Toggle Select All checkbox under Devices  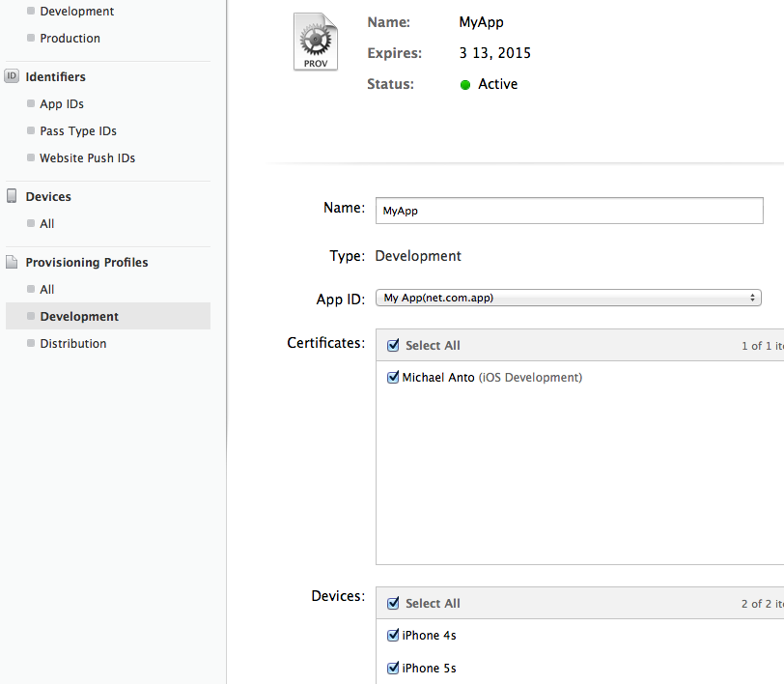click(393, 604)
